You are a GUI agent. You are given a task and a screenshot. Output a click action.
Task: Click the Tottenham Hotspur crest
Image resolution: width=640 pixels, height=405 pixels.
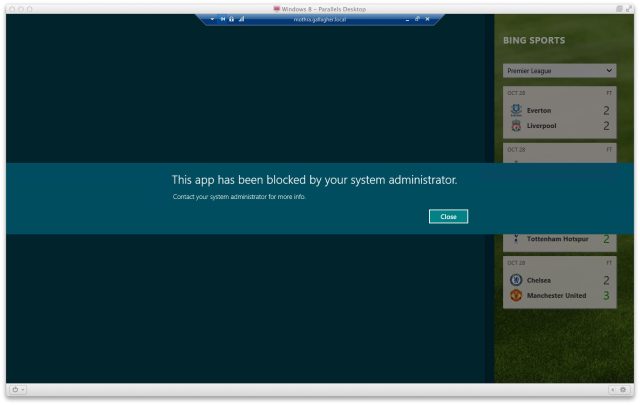[516, 239]
